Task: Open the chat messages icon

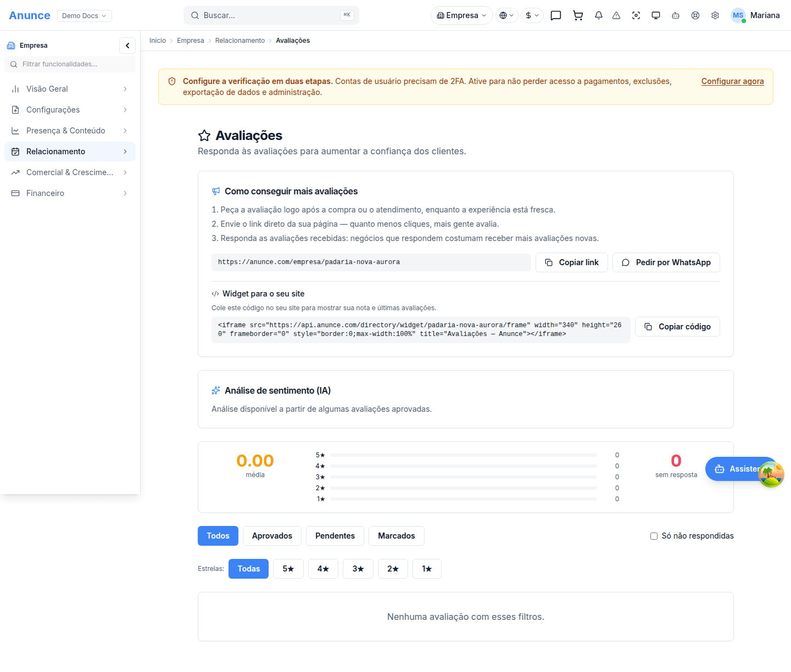Action: coord(556,15)
